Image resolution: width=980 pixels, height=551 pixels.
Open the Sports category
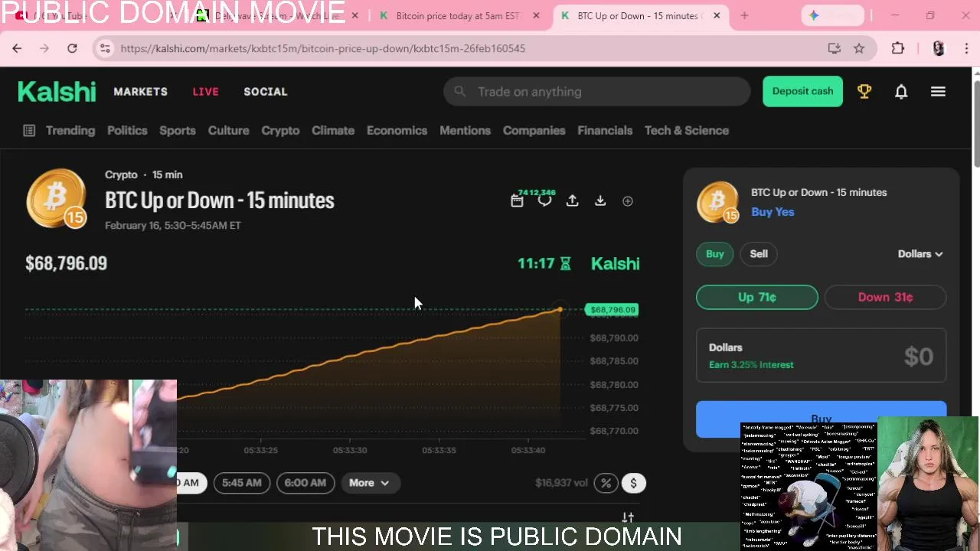(178, 131)
